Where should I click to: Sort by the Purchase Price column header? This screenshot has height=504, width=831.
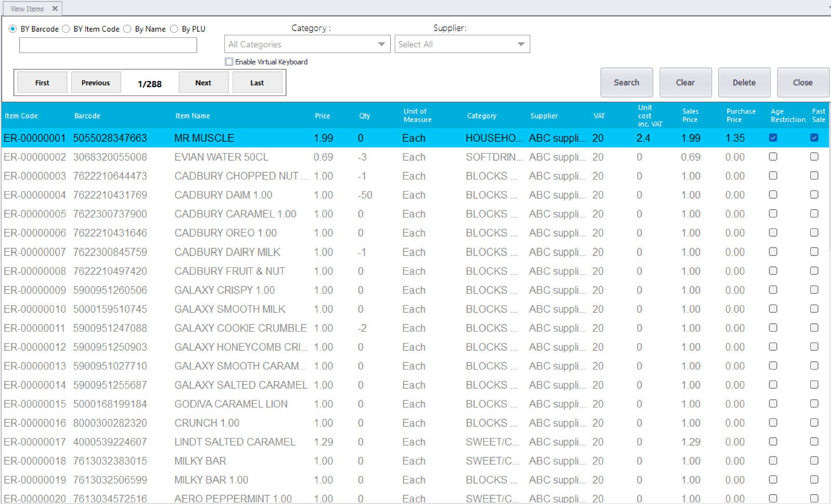(741, 115)
